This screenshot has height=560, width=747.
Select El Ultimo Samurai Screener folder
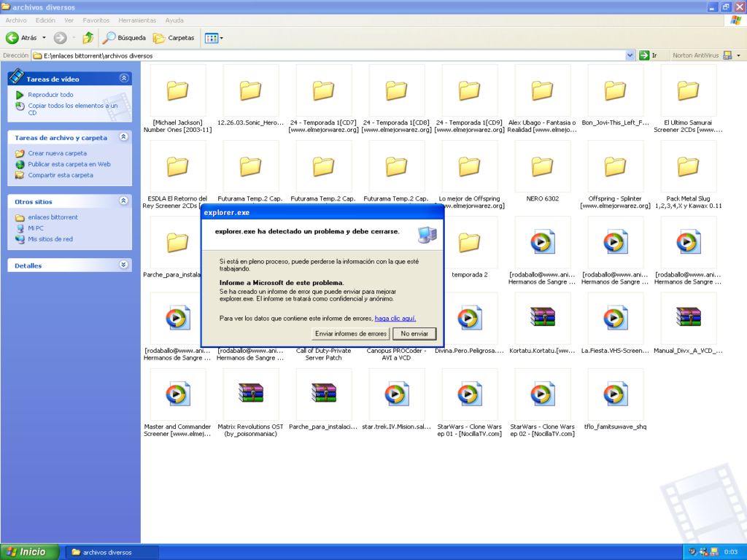(x=688, y=99)
